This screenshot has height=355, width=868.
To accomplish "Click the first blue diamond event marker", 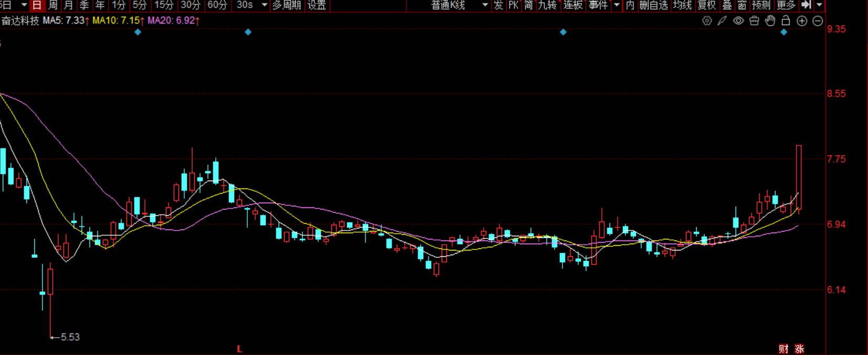I will click(x=138, y=32).
